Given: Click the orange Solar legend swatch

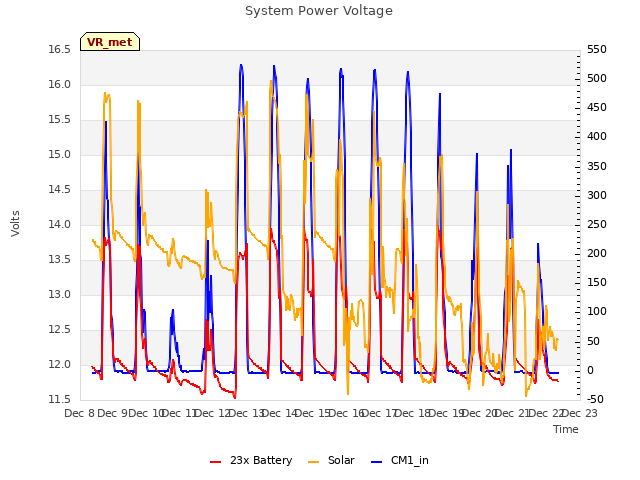Looking at the screenshot, I should [313, 462].
